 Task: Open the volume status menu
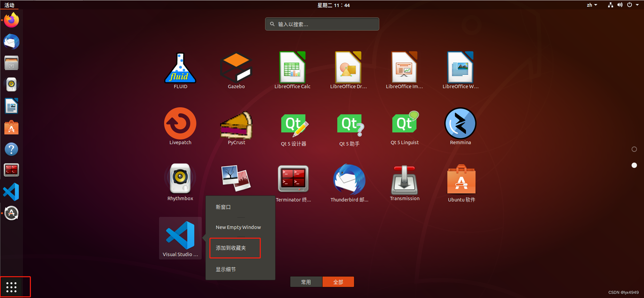pyautogui.click(x=620, y=5)
